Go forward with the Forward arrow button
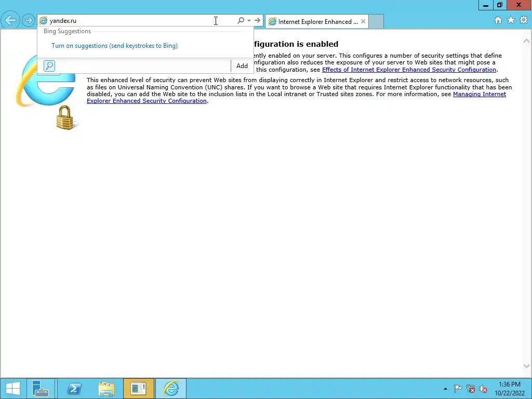The image size is (532, 399). coord(29,20)
